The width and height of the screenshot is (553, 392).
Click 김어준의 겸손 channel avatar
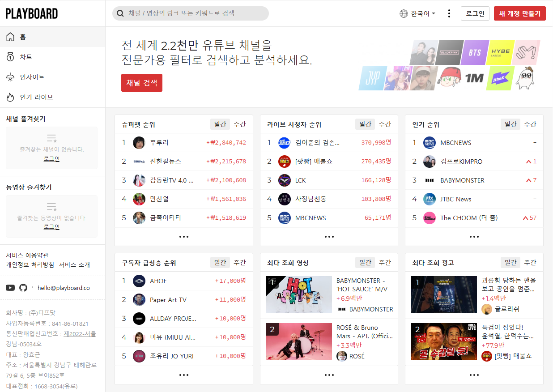285,143
